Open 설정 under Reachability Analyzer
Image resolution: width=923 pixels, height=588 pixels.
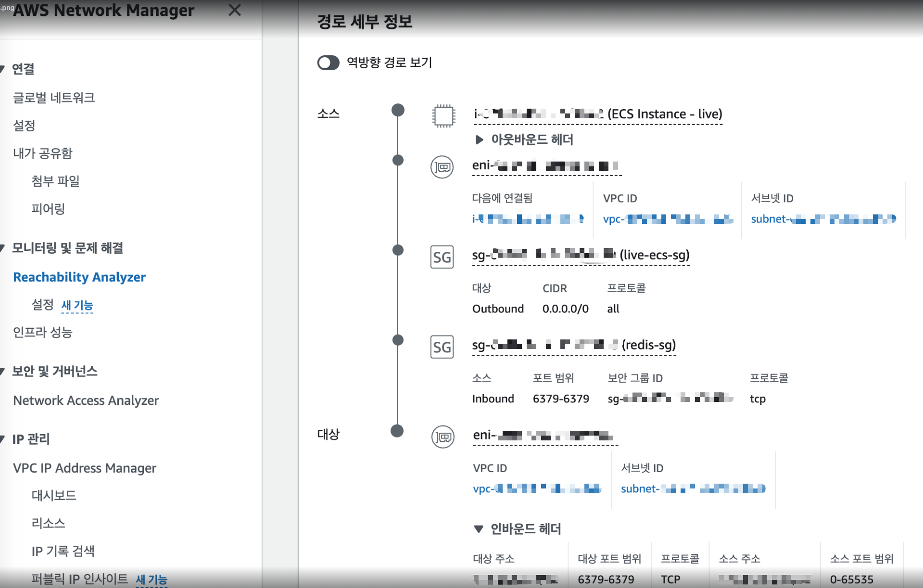click(x=42, y=304)
